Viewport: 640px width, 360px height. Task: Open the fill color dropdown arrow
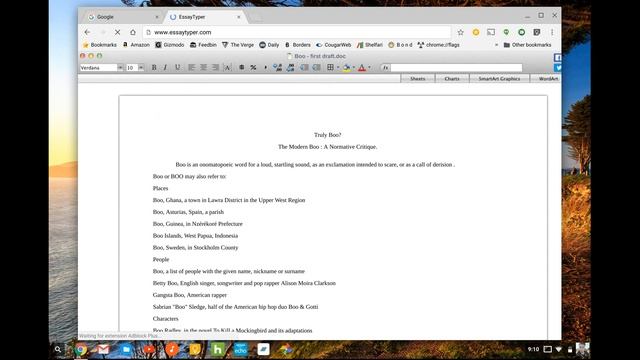[353, 68]
